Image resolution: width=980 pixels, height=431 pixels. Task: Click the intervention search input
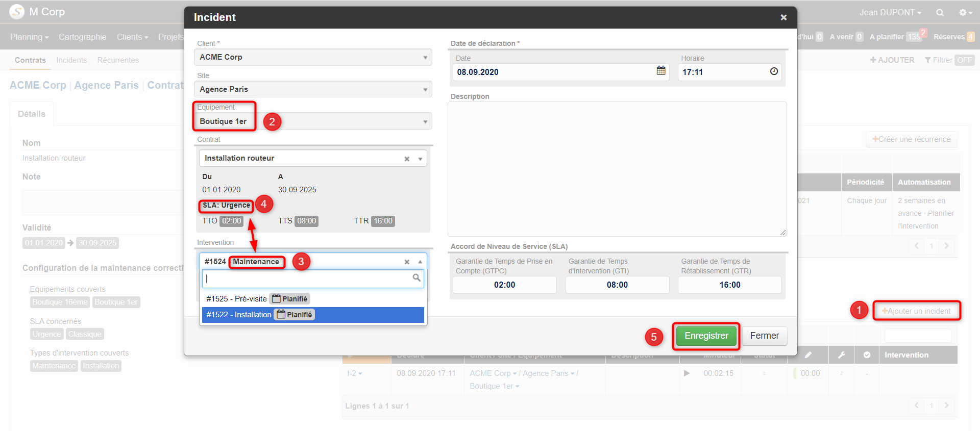[x=313, y=278]
